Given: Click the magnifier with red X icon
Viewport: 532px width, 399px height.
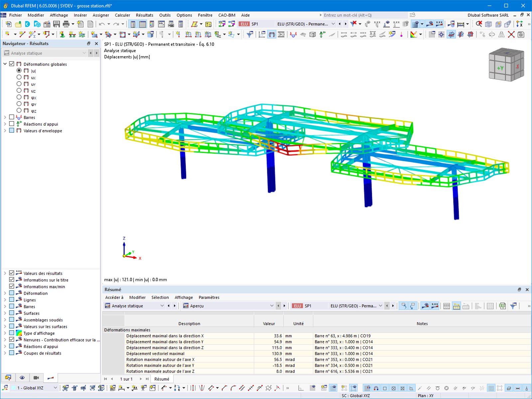Looking at the screenshot, I should pos(479,24).
